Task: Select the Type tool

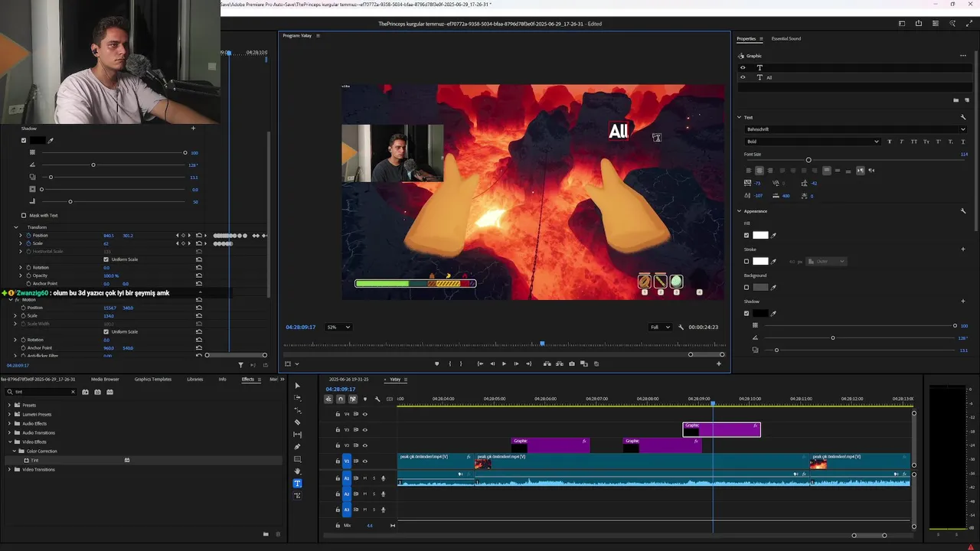Action: tap(298, 484)
